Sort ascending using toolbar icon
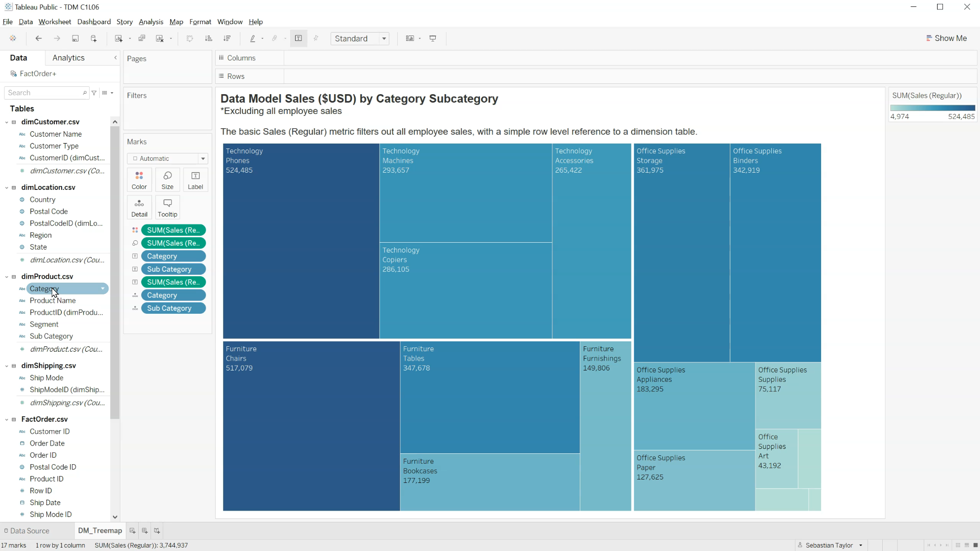Screen dimensions: 980x551 tap(208, 38)
